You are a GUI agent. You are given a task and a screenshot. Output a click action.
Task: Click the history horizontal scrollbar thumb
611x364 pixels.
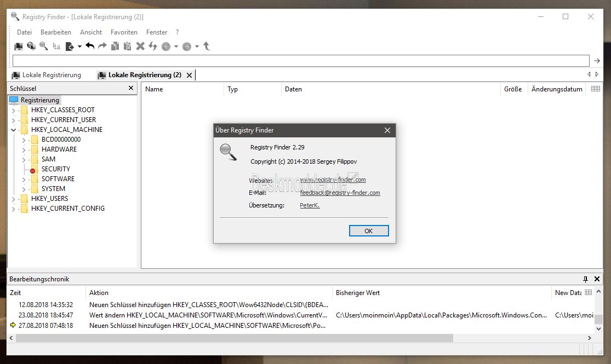point(234,338)
